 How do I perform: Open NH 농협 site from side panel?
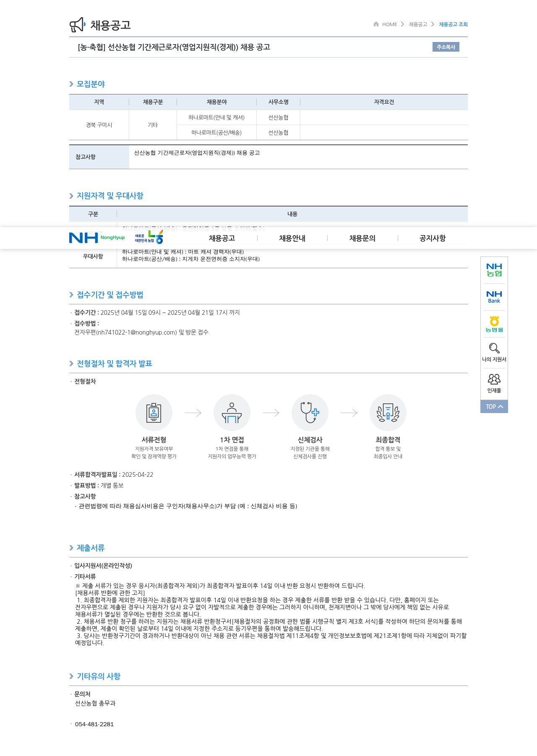[494, 270]
